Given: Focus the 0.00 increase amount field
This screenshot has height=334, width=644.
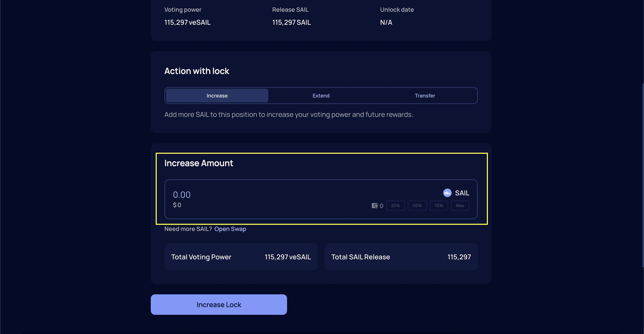Looking at the screenshot, I should point(182,195).
